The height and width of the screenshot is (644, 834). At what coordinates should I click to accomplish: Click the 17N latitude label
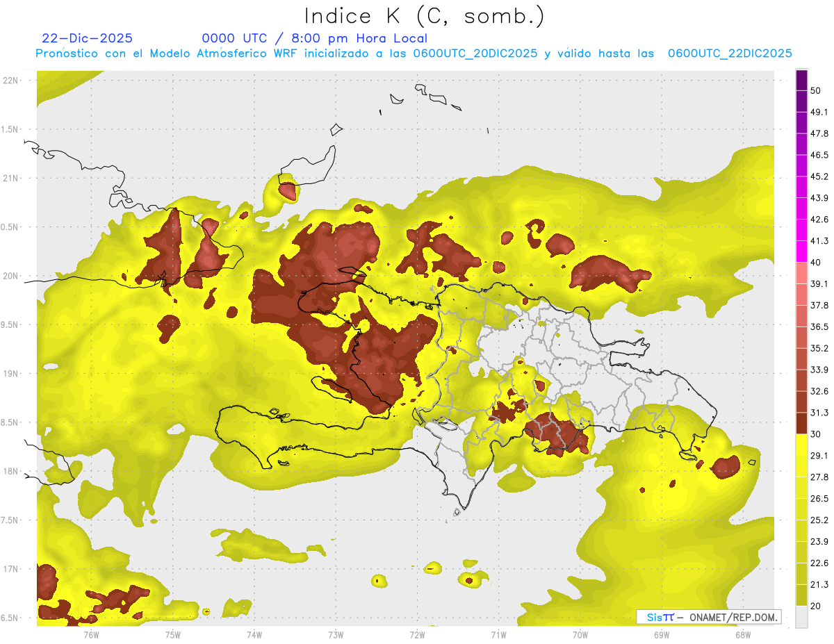pyautogui.click(x=12, y=570)
